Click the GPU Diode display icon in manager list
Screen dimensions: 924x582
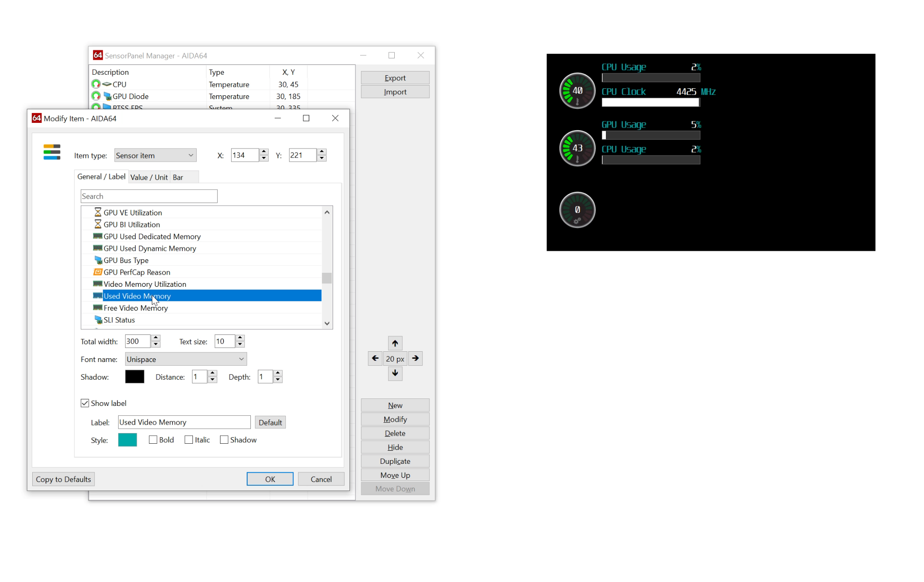point(107,96)
